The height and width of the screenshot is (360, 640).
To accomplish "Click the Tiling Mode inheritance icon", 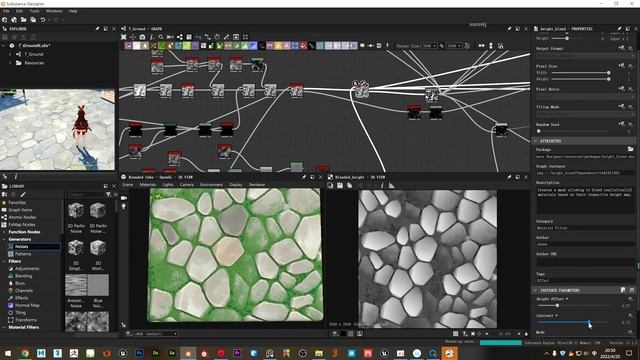I will [622, 106].
